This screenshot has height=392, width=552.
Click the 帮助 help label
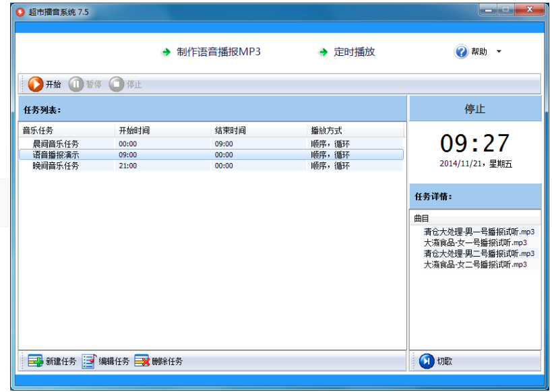pos(479,51)
